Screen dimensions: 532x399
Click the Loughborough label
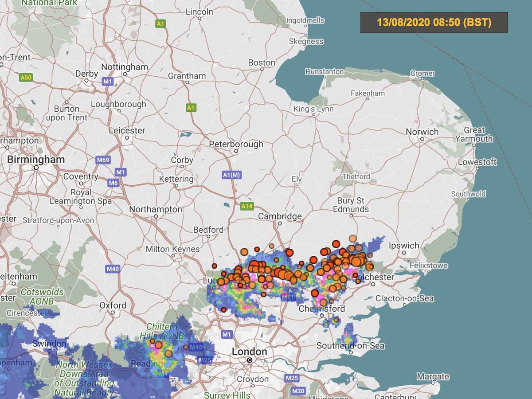pyautogui.click(x=118, y=104)
